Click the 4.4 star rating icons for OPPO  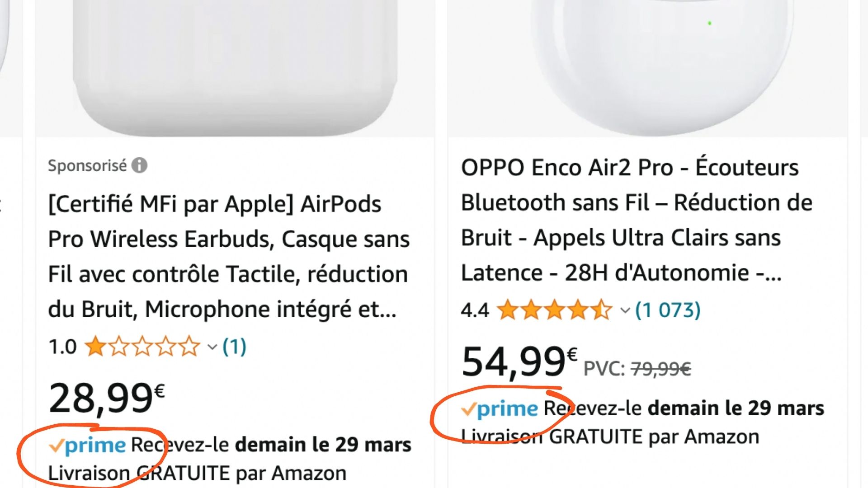[554, 310]
